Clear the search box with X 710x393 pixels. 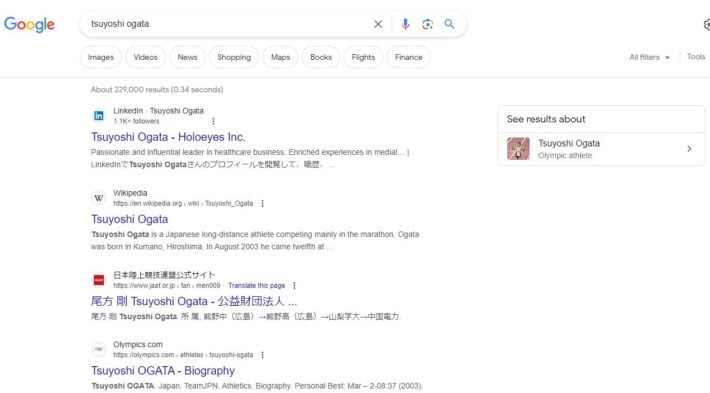[x=378, y=24]
